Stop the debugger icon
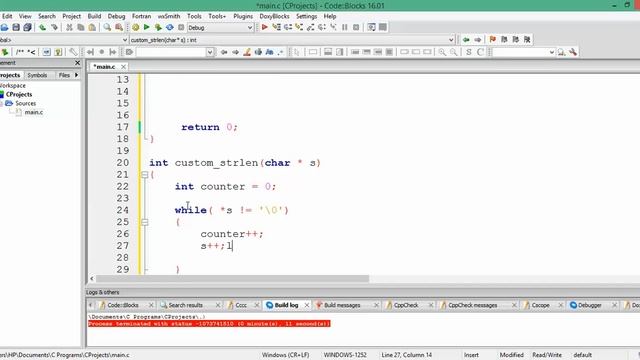This screenshot has height=360, width=640. 356,27
